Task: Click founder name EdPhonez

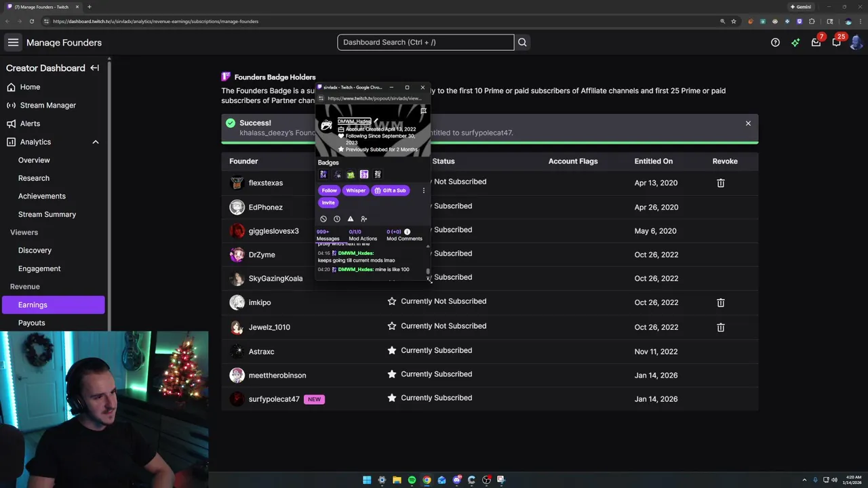Action: tap(265, 207)
